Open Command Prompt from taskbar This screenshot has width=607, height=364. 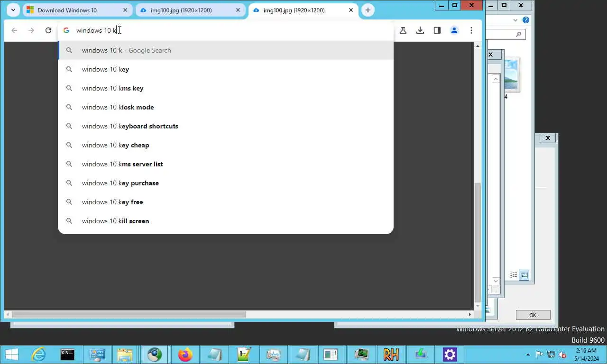67,355
